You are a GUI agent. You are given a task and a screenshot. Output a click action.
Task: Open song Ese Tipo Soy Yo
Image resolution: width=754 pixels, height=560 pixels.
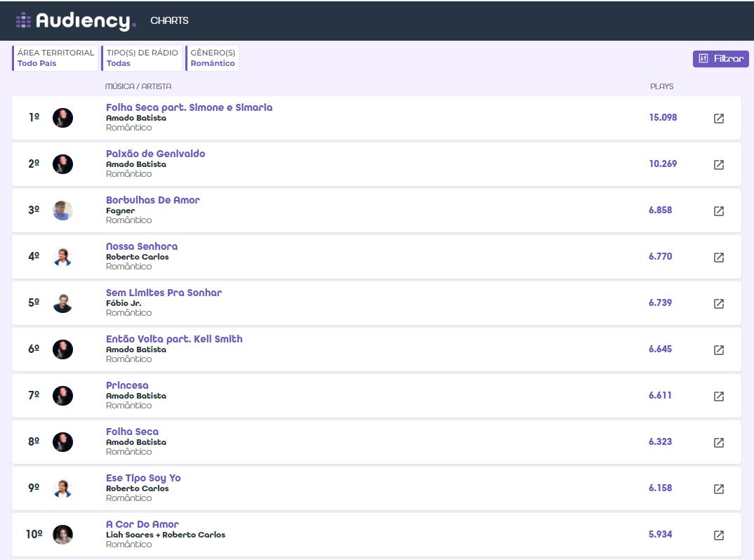(x=143, y=478)
